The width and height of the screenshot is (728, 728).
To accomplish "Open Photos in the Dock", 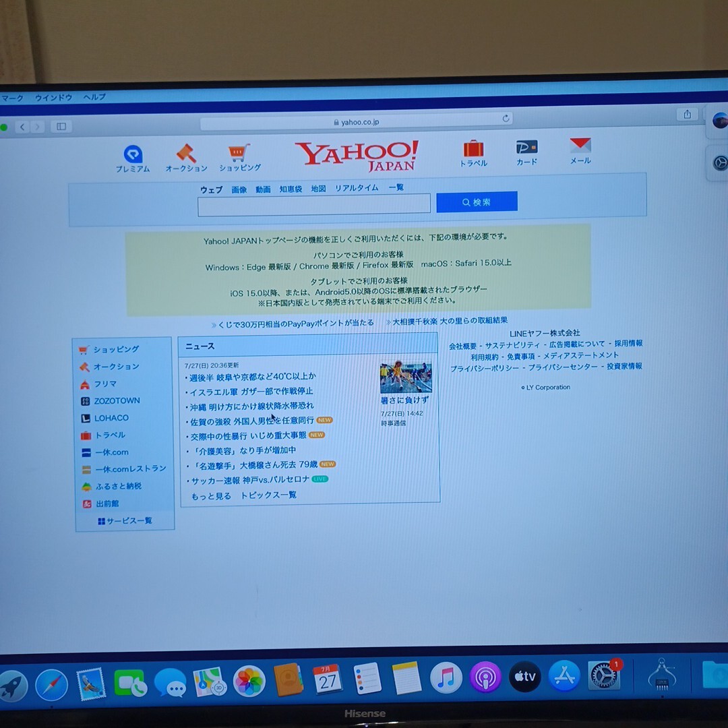I will 249,681.
